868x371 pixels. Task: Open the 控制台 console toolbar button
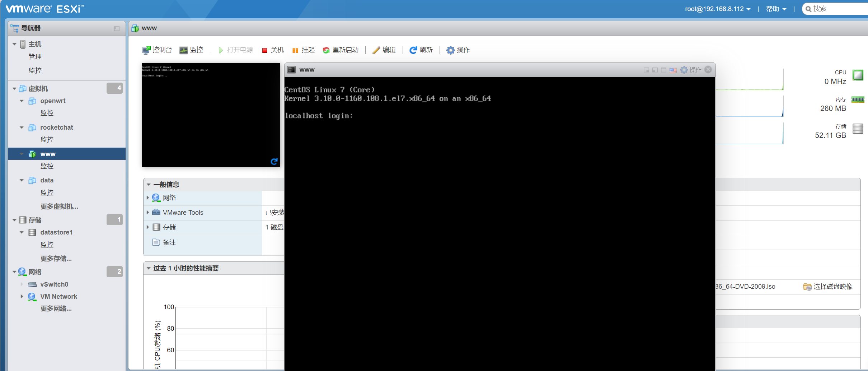[157, 50]
